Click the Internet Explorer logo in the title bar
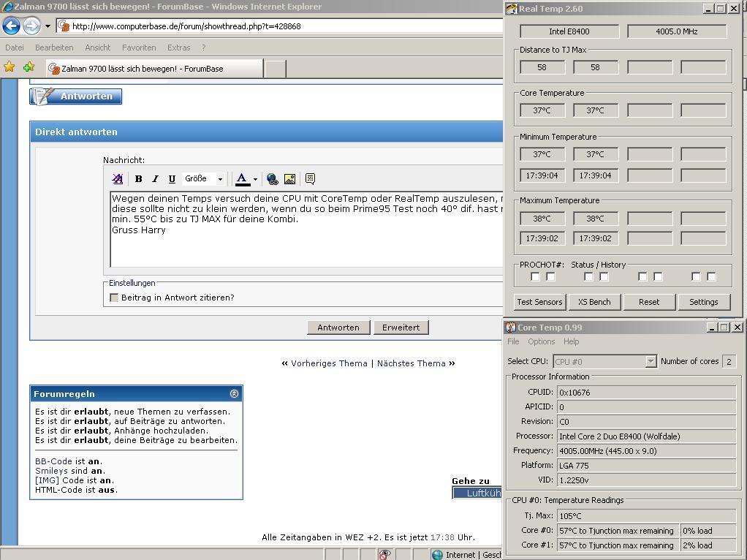Viewport: 747px width, 560px height. 7,6
